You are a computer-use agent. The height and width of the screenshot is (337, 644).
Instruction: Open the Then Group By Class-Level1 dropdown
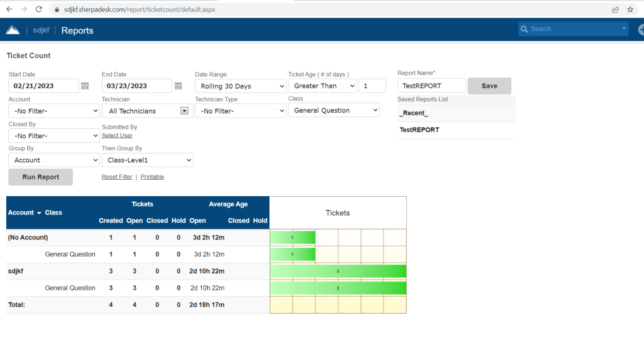click(147, 160)
